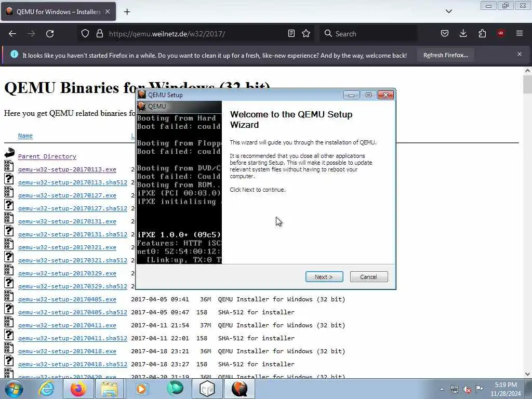
Task: Dismiss the Firefox refresh notification bar
Action: (x=520, y=54)
